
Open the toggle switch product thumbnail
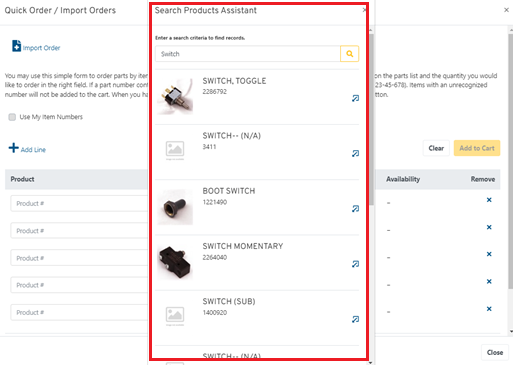pos(175,96)
